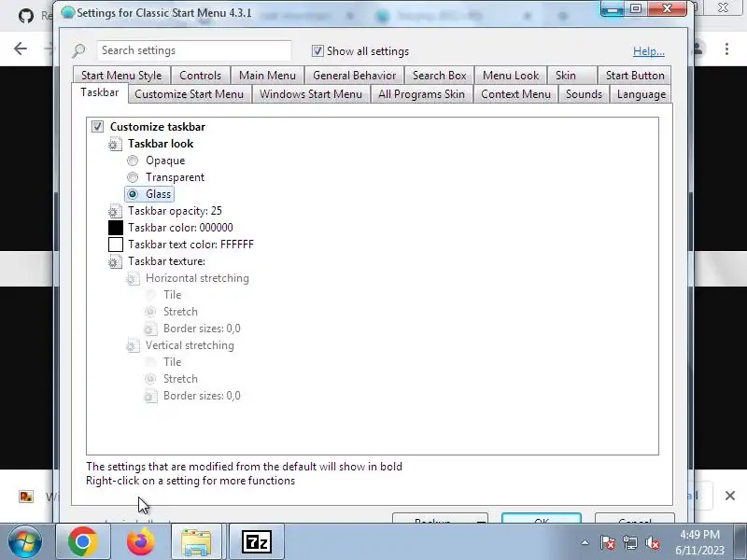The height and width of the screenshot is (560, 747).
Task: Open the Windows Start orb
Action: (x=25, y=541)
